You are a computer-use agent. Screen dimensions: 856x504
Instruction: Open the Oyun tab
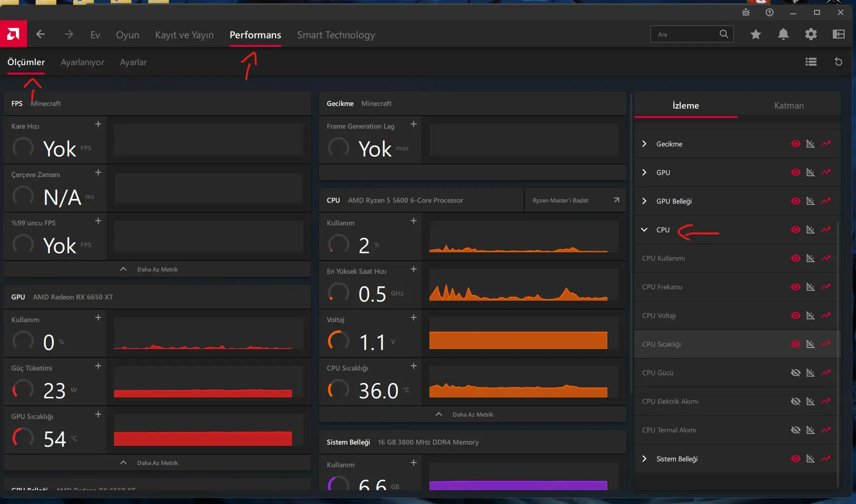click(x=127, y=35)
